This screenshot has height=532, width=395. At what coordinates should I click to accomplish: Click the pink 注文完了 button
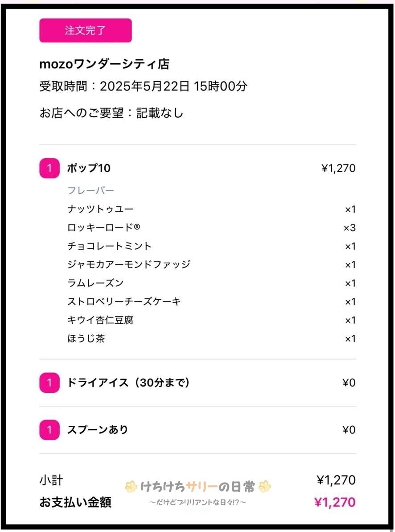tap(85, 30)
